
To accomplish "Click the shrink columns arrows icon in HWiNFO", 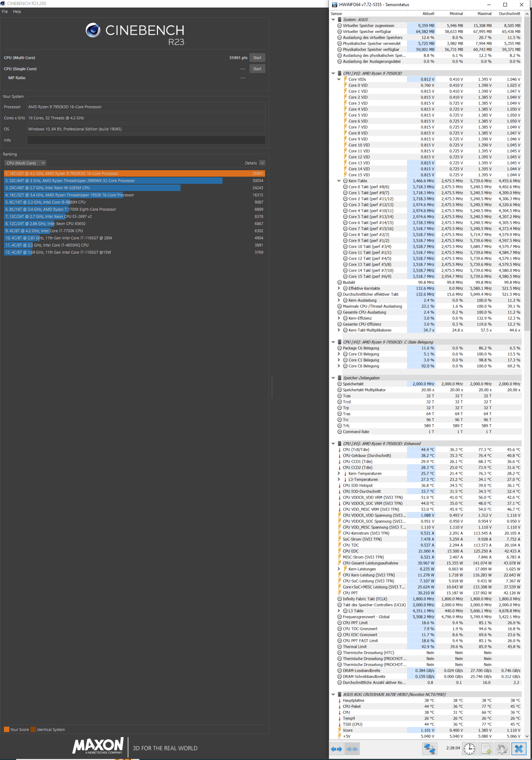I will pos(352,749).
